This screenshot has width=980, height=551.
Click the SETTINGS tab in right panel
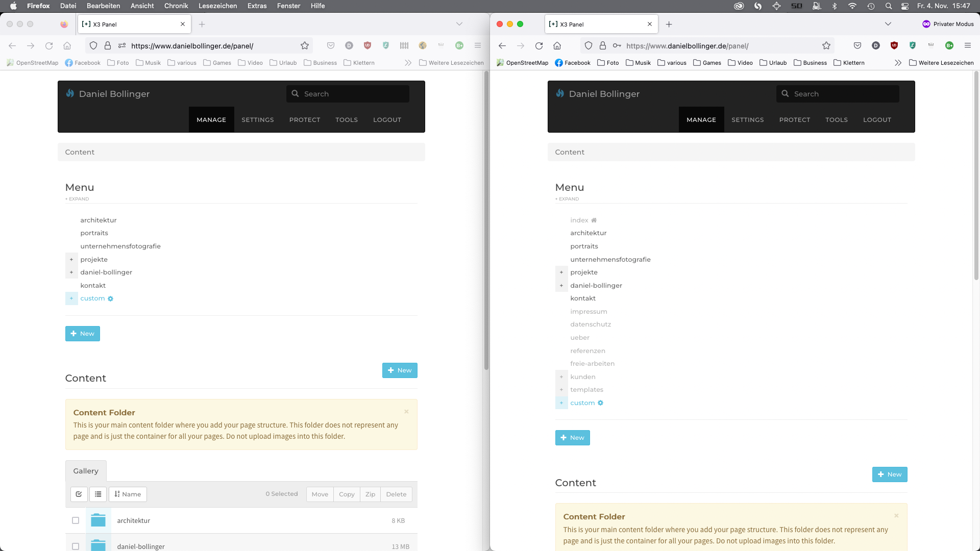pos(747,119)
